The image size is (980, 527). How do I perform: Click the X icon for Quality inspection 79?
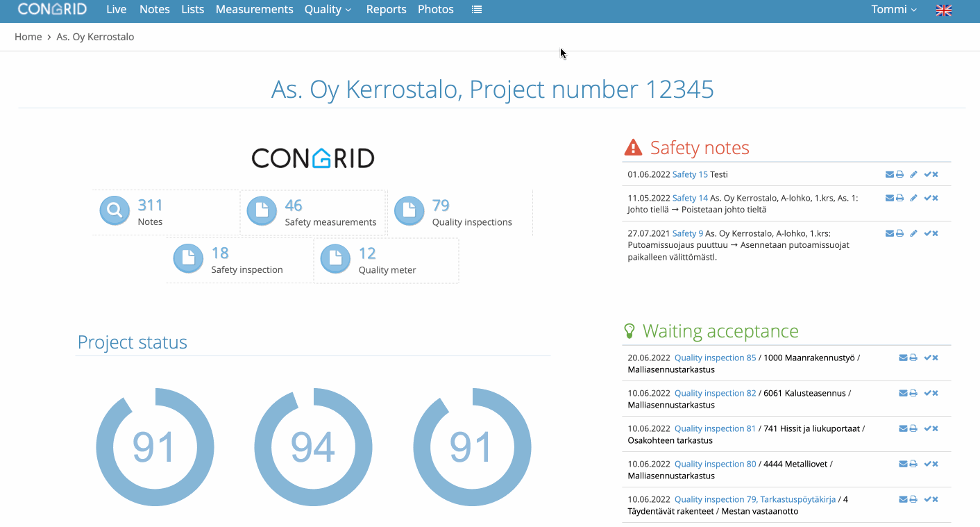click(935, 500)
